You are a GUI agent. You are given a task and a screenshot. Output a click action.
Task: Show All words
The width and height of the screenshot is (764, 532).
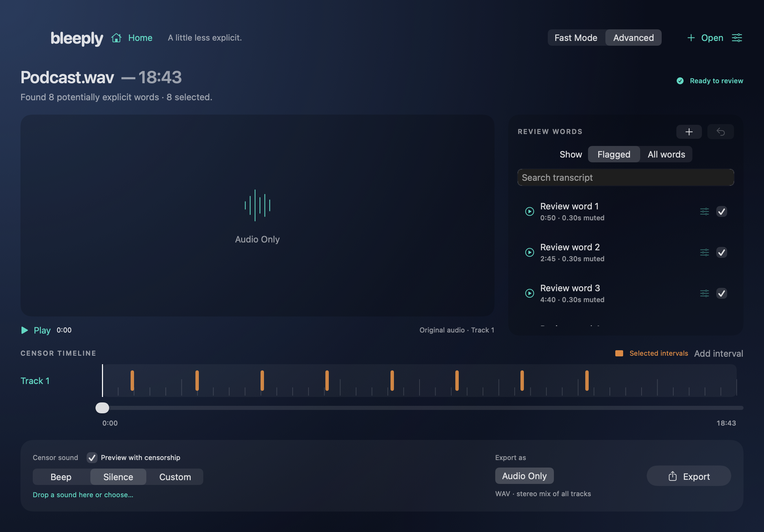[666, 154]
